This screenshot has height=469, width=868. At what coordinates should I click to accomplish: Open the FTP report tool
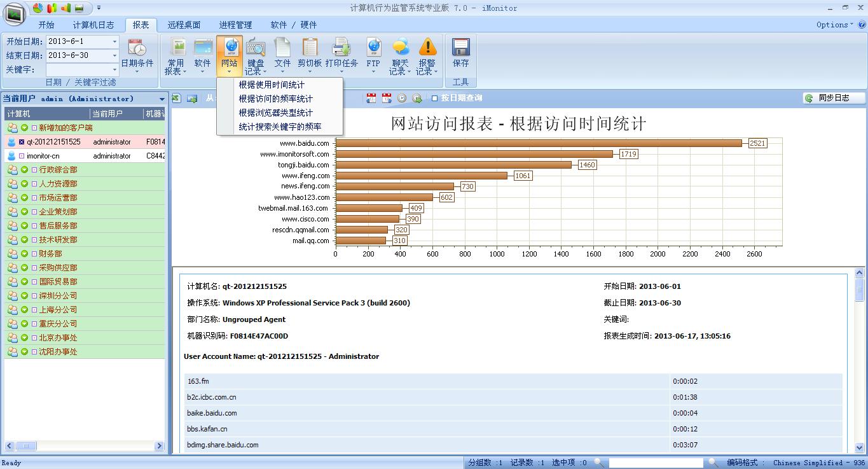(373, 55)
